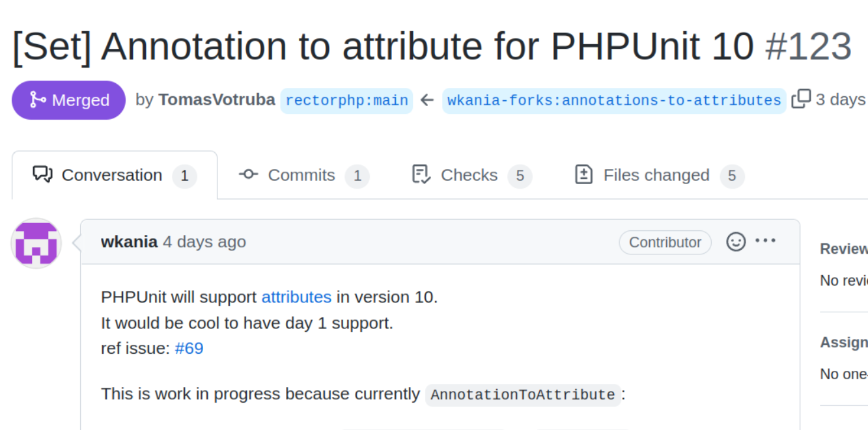Click the pull request number #123
This screenshot has height=430, width=868.
[x=808, y=47]
